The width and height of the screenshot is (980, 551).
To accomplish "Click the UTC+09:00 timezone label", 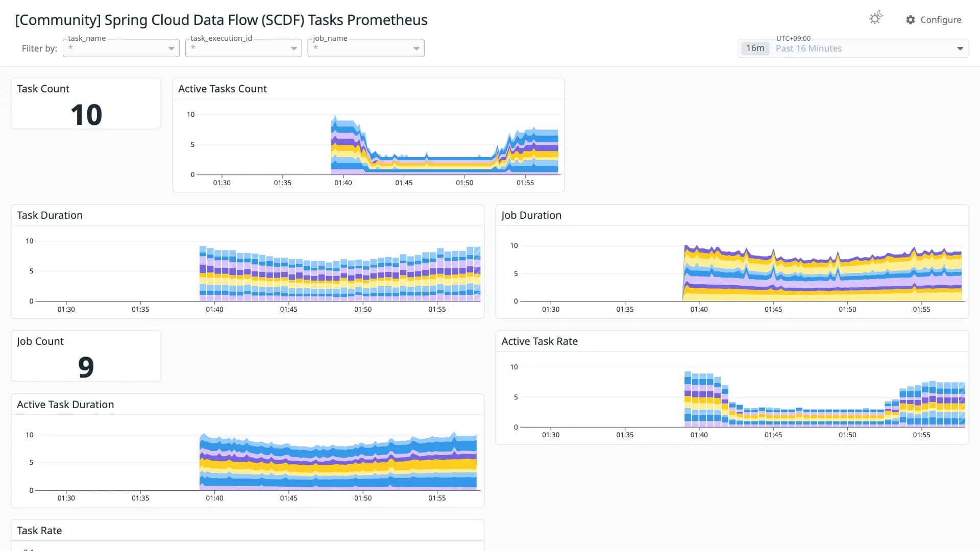I will tap(793, 38).
